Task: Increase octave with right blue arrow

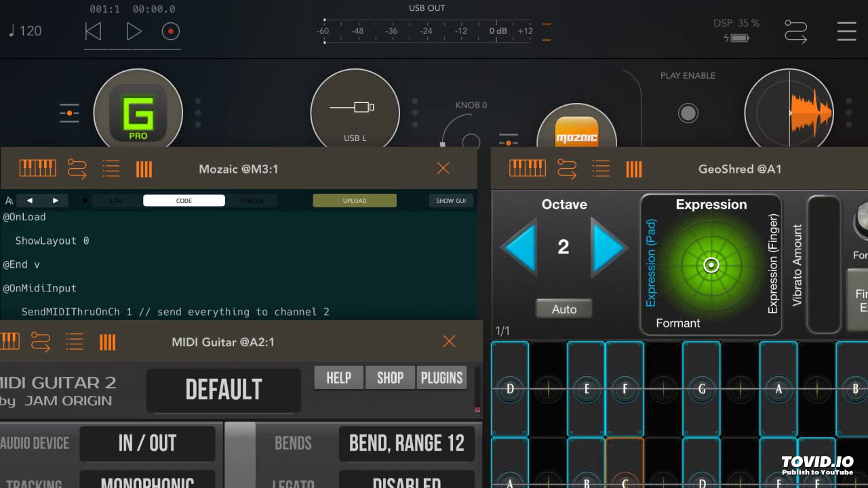Action: point(608,247)
